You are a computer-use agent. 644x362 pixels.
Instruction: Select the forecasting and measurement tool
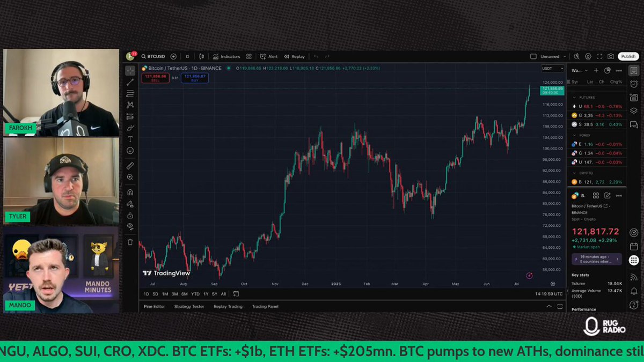click(x=130, y=116)
